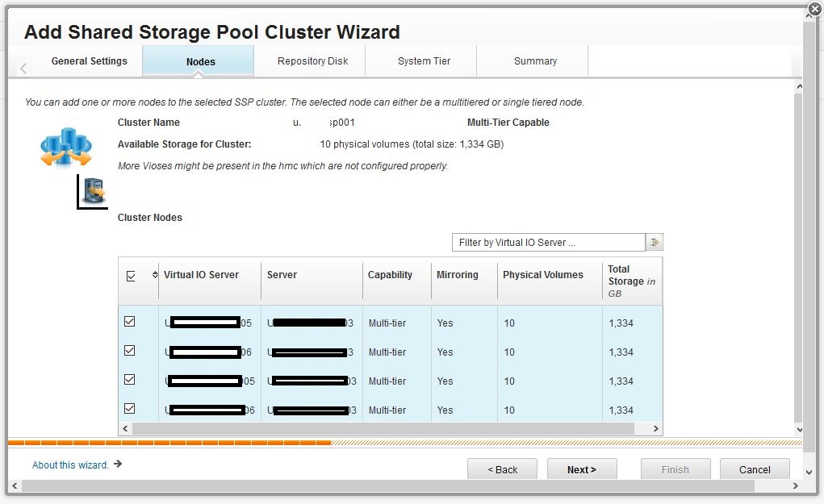
Task: Switch to the General Settings tab
Action: (89, 61)
